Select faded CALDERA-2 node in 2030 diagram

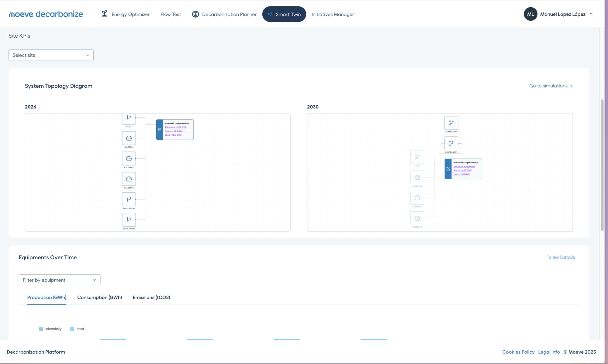(417, 198)
